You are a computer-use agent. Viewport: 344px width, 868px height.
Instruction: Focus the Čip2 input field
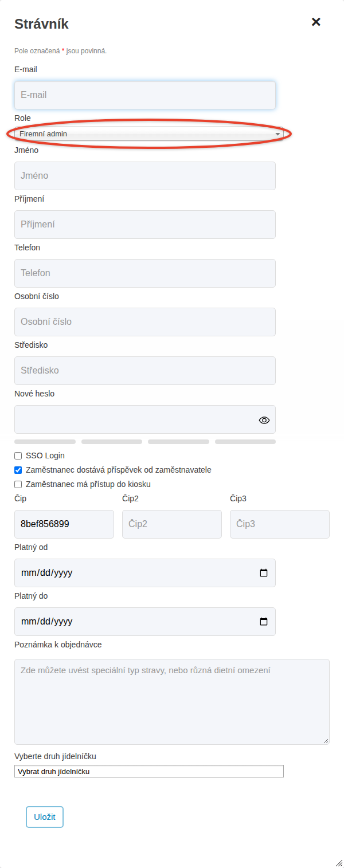click(172, 524)
